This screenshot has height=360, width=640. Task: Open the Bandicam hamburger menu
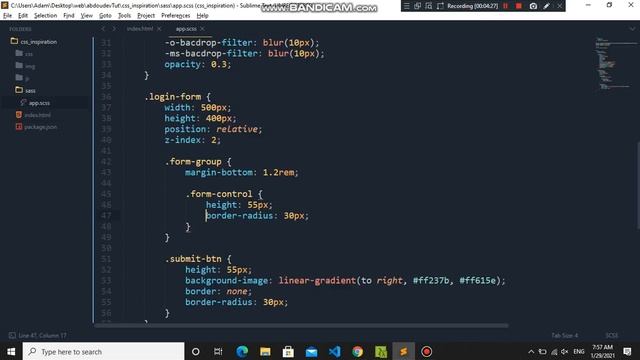tap(407, 6)
